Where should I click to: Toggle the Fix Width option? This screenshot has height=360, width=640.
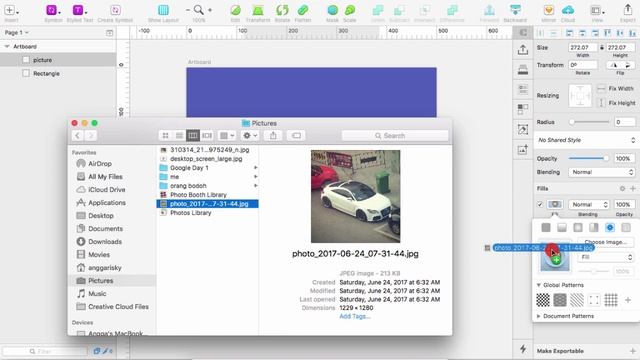[x=601, y=89]
